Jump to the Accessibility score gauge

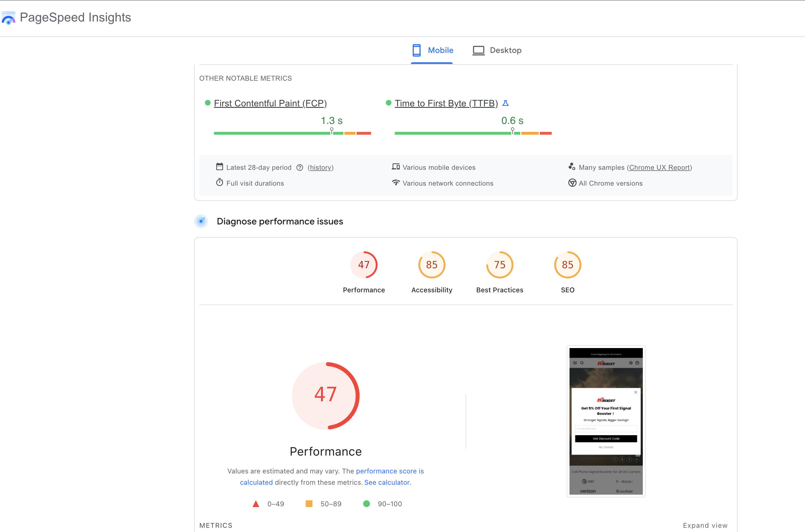[x=432, y=265]
